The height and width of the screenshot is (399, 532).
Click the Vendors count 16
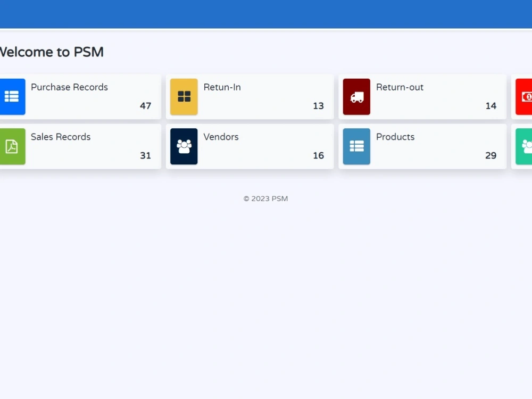318,155
